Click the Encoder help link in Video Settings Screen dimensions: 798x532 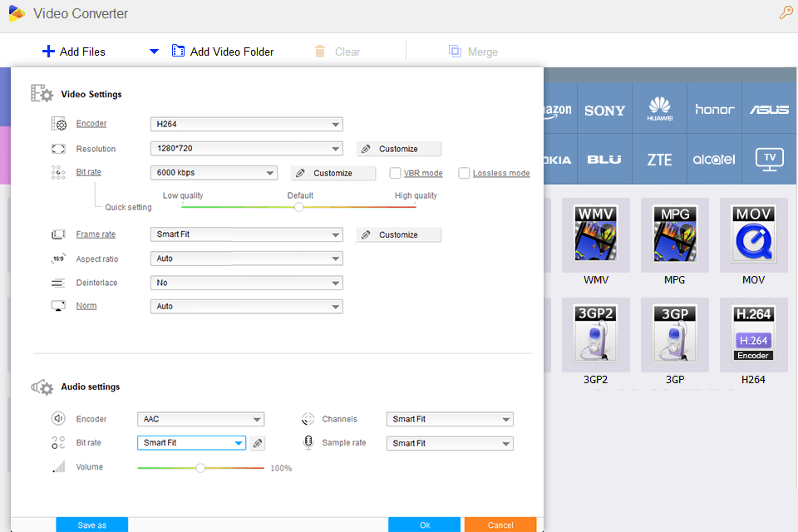pos(91,123)
